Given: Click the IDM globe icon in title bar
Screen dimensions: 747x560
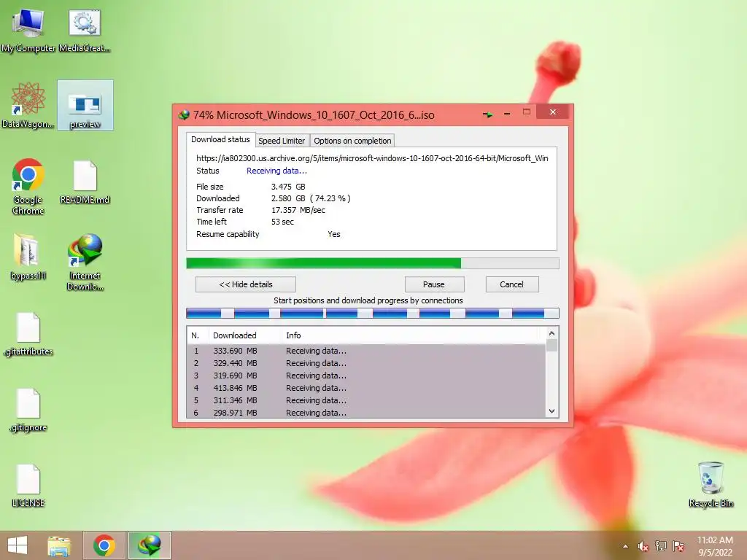Looking at the screenshot, I should click(184, 114).
